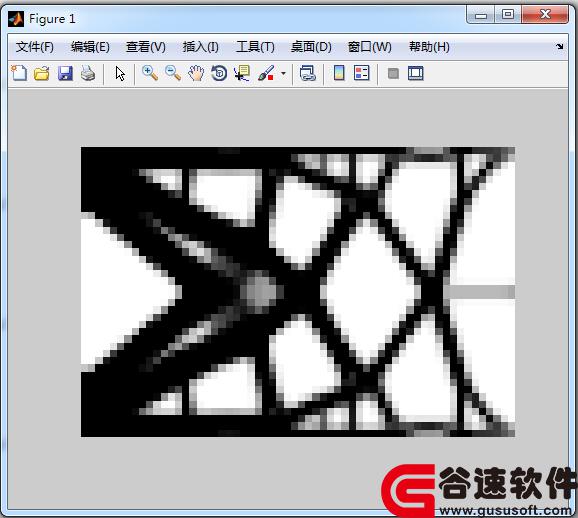The image size is (578, 518).
Task: Click the New Figure icon
Action: [19, 73]
